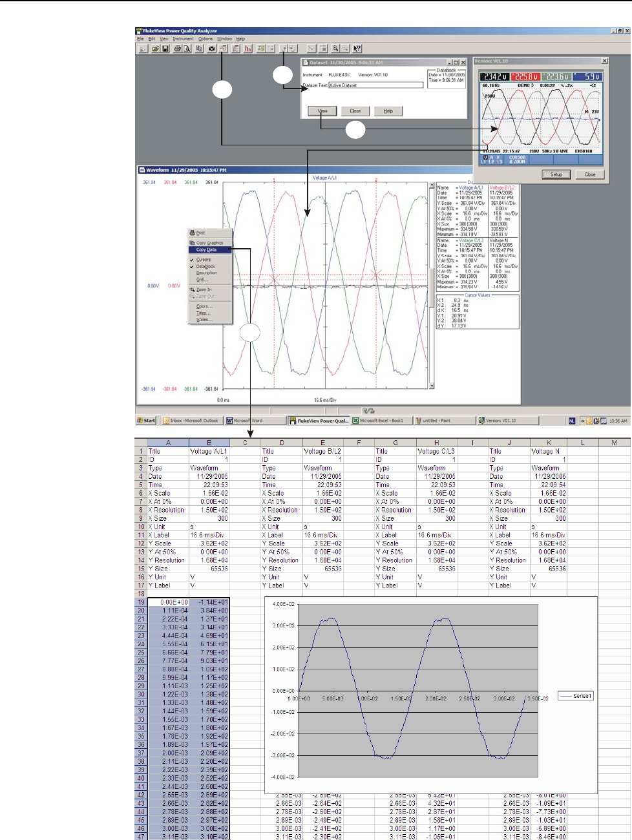
Task: Open the View menu
Action: click(x=164, y=39)
